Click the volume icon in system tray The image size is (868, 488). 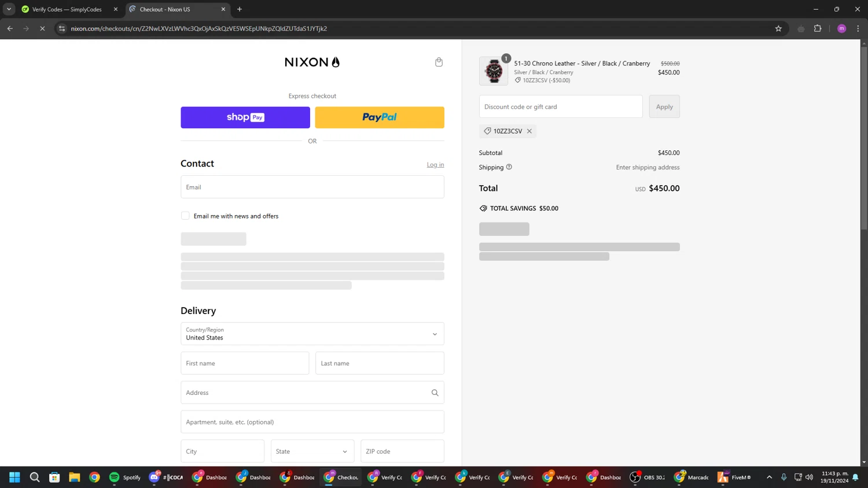pos(809,477)
